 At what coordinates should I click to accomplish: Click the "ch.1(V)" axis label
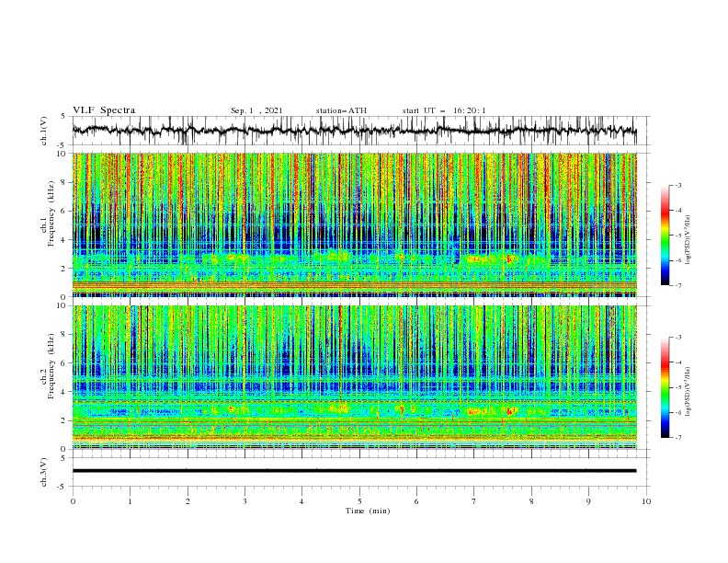click(x=44, y=131)
